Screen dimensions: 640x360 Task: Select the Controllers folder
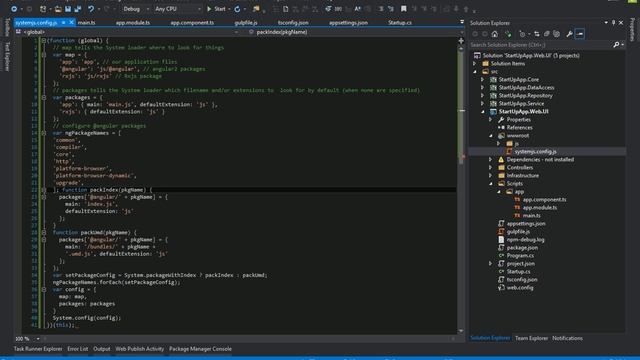pyautogui.click(x=520, y=167)
